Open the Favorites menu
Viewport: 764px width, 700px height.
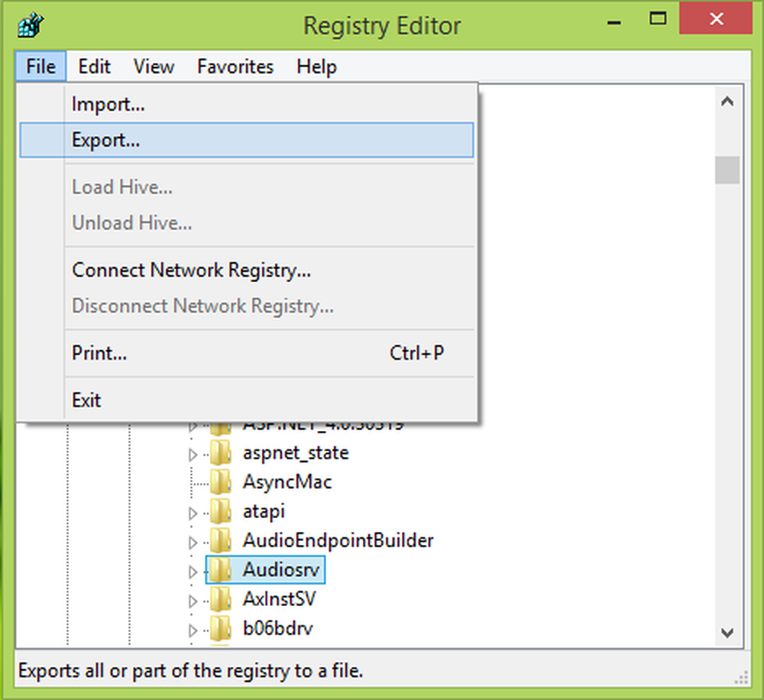click(x=235, y=66)
